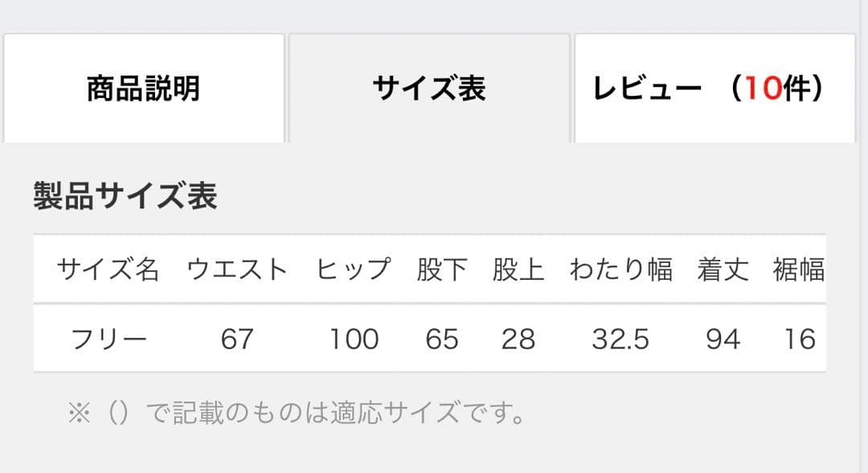Select the サイズ表 tab

430,88
